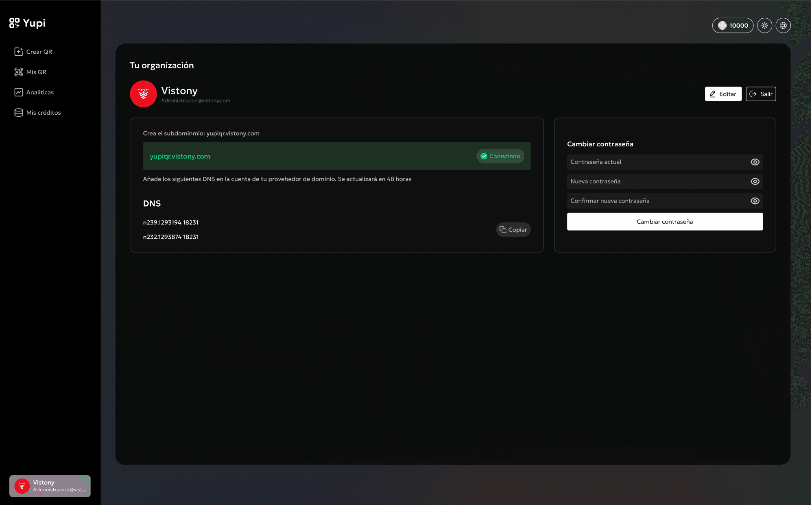Click the Tu organización heading
This screenshot has width=812, height=505.
pyautogui.click(x=162, y=65)
